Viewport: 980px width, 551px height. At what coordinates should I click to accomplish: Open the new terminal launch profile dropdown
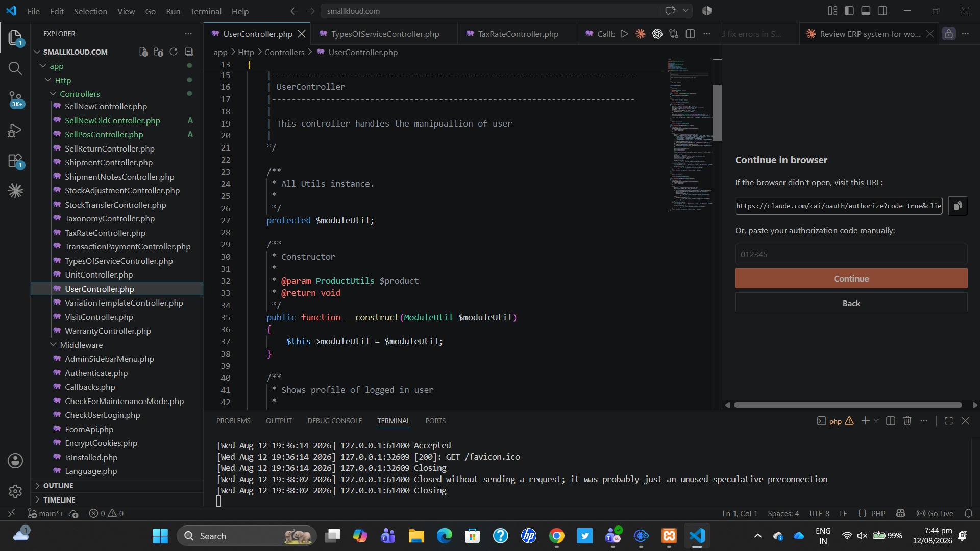pos(876,421)
